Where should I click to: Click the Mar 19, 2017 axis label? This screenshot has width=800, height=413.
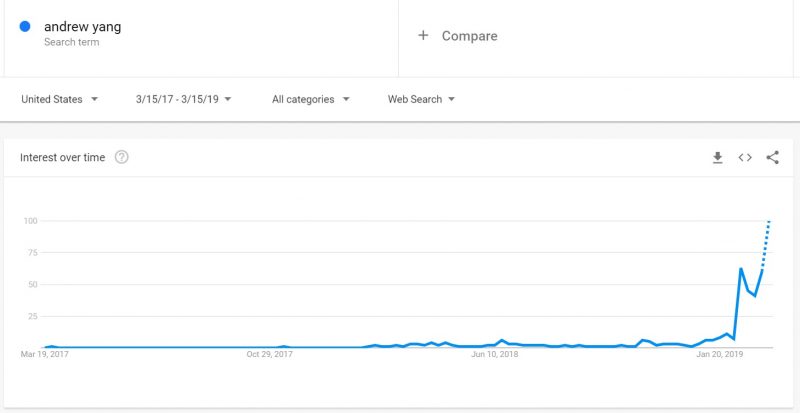(44, 354)
